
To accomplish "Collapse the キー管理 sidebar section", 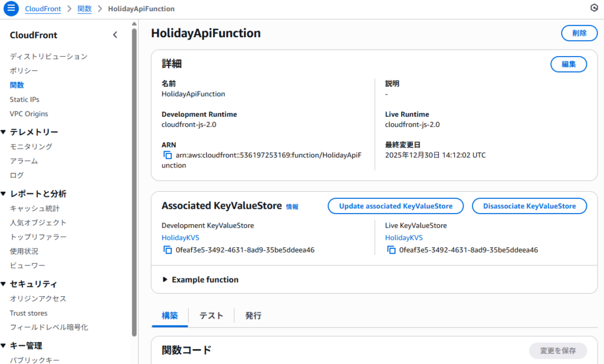I will (x=4, y=346).
